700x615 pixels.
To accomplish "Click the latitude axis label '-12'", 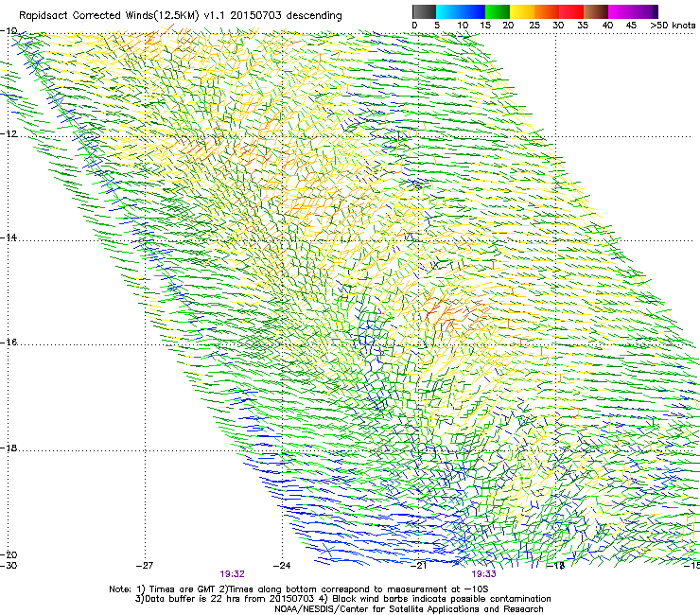I will 9,134.
